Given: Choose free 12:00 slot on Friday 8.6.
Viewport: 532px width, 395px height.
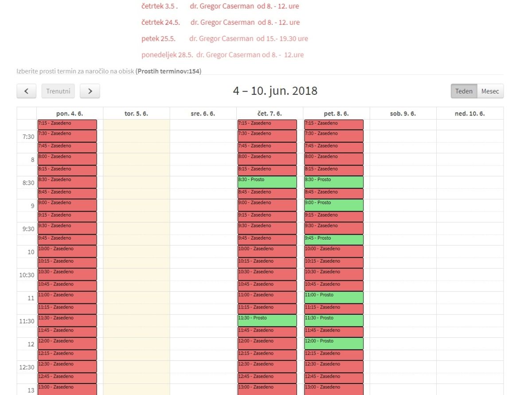Looking at the screenshot, I should (333, 343).
